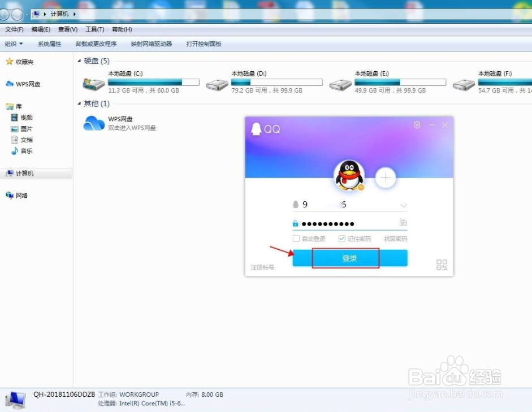
Task: Click 计算机 in the address bar
Action: coord(59,14)
